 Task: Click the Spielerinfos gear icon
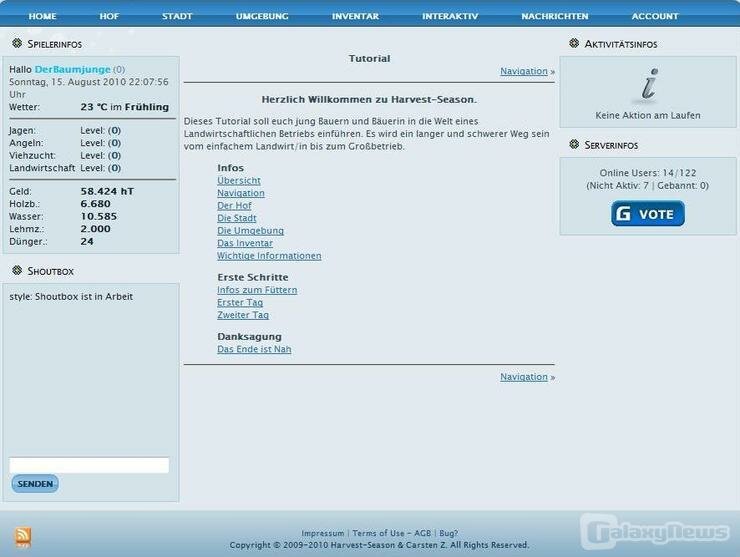tap(17, 44)
